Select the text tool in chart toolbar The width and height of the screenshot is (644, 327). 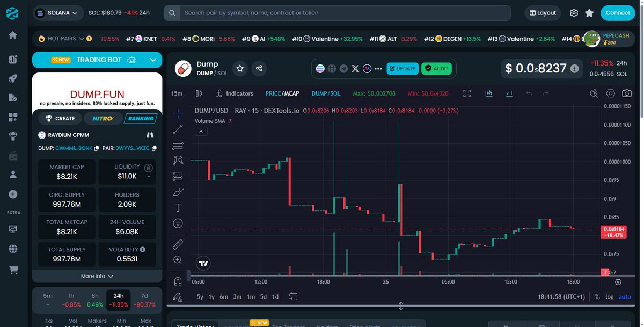[178, 207]
